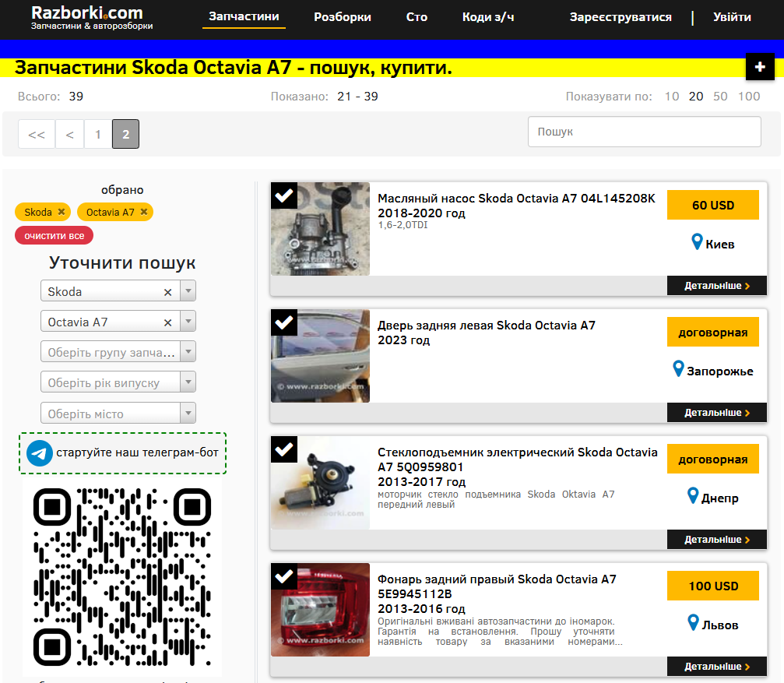Go to previous page with < button
This screenshot has height=683, width=784.
point(70,134)
